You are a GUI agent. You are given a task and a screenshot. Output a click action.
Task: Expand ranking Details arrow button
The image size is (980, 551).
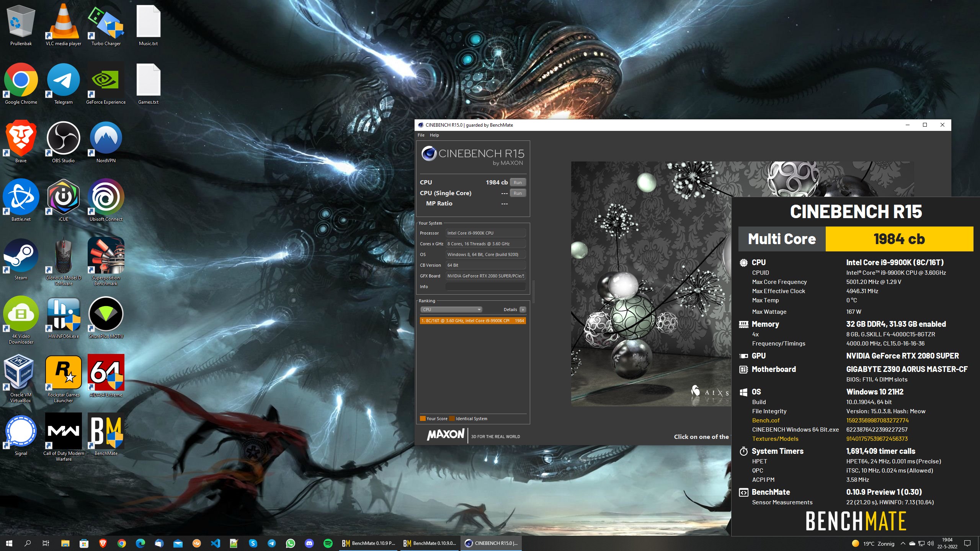pyautogui.click(x=523, y=310)
